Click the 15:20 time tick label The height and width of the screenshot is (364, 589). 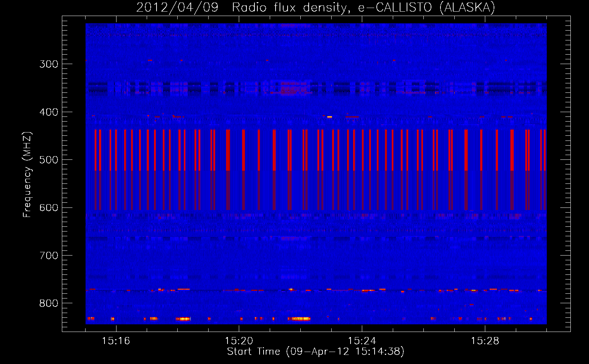[x=239, y=341]
